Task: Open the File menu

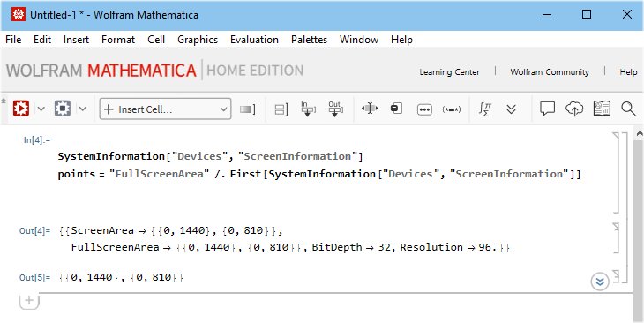Action: (x=13, y=40)
